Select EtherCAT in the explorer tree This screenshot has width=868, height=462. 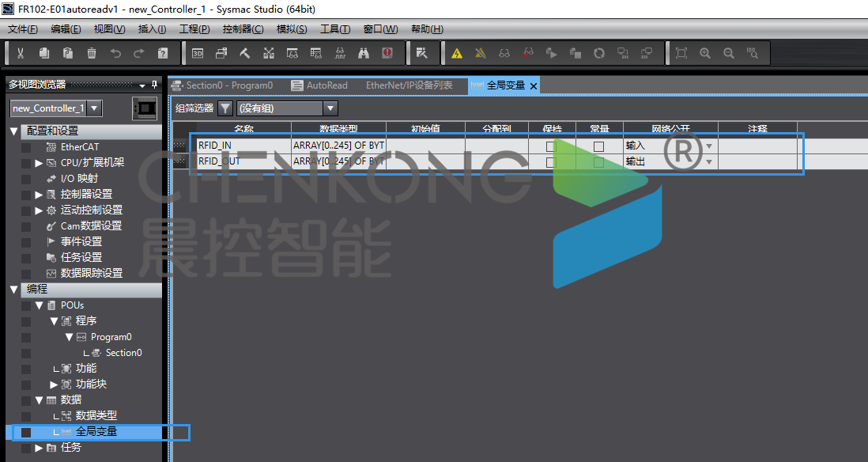pos(80,147)
